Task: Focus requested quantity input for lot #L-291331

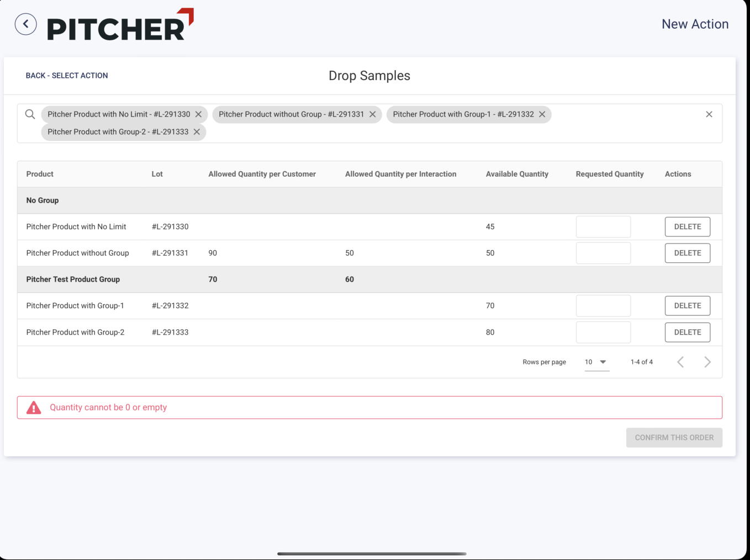Action: (x=603, y=253)
